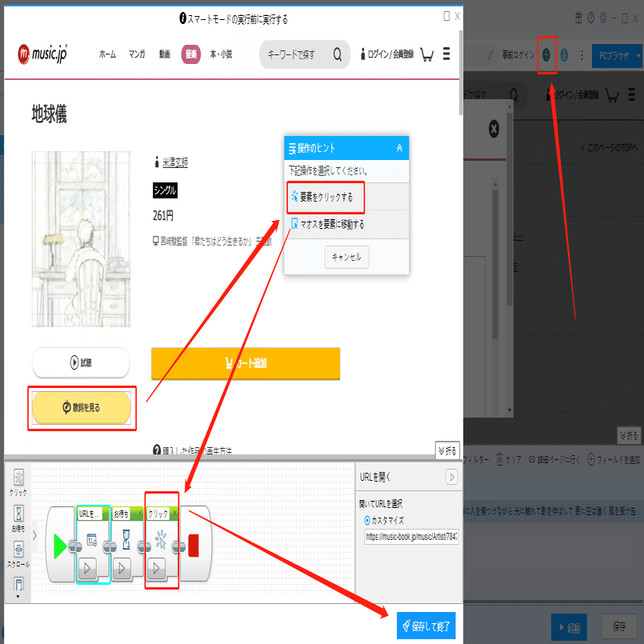This screenshot has height=644, width=644.
Task: Open the shopping cart icon in dialog page
Action: click(427, 54)
